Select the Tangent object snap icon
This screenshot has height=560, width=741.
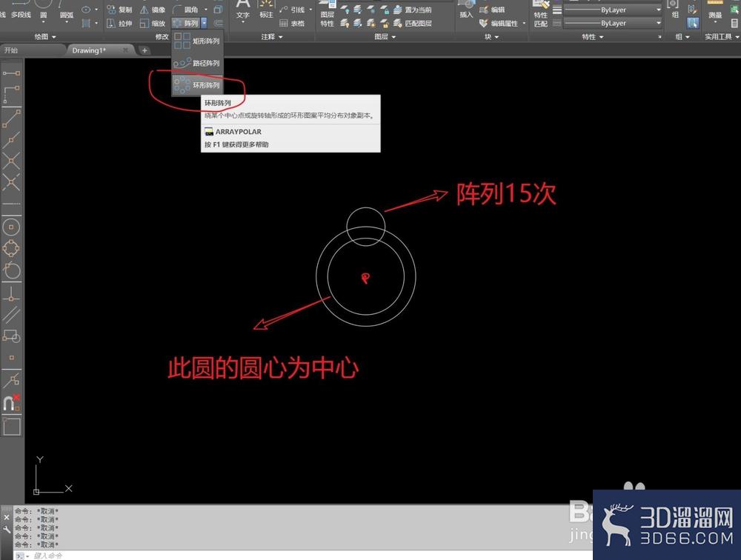point(11,270)
